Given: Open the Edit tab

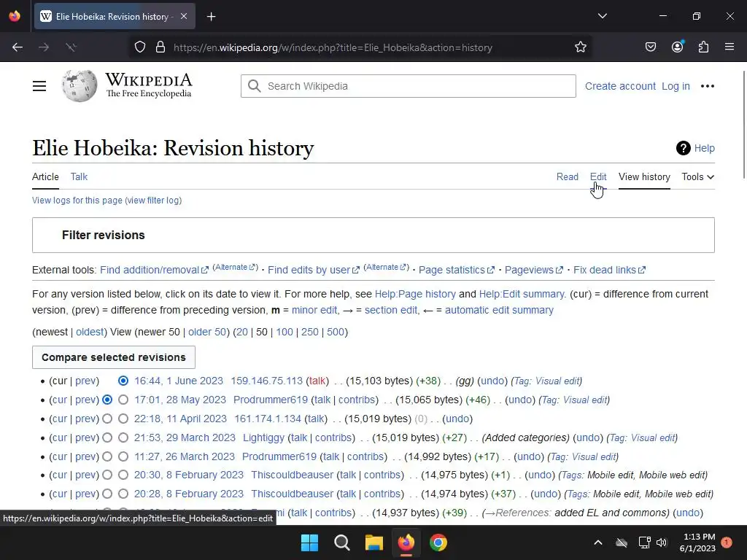Looking at the screenshot, I should pos(598,176).
